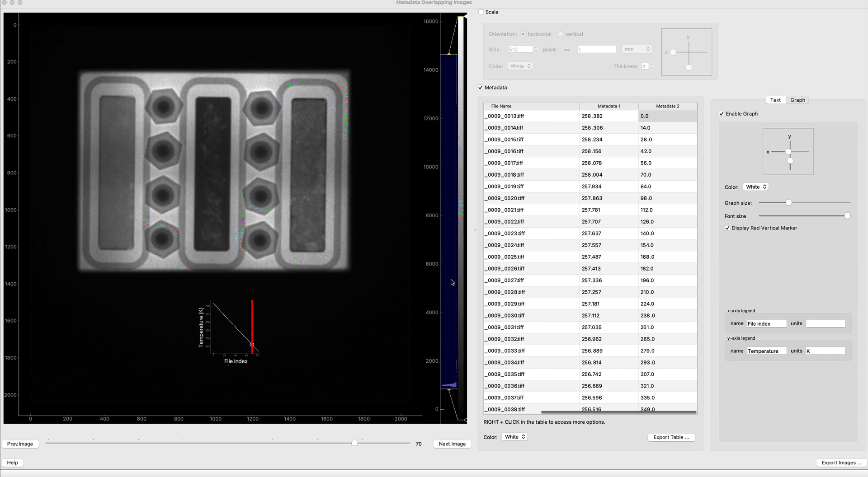Disable Display Red Vertical Marker option
The width and height of the screenshot is (868, 477).
pos(727,228)
